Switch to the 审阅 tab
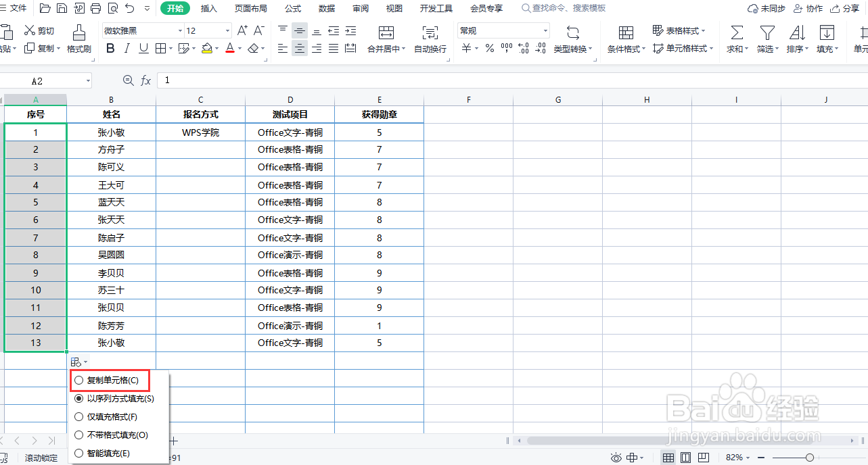The width and height of the screenshot is (868, 465). (x=361, y=8)
